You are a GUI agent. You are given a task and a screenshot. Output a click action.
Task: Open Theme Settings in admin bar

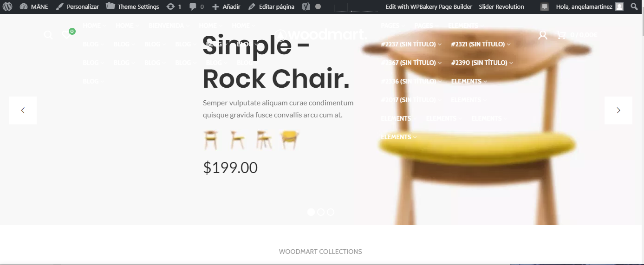[x=132, y=6]
